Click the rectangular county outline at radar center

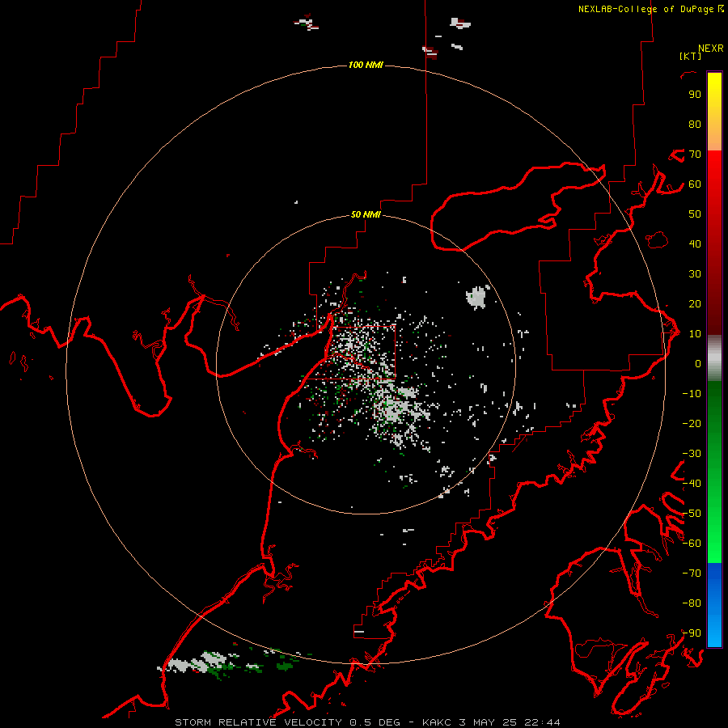[365, 353]
